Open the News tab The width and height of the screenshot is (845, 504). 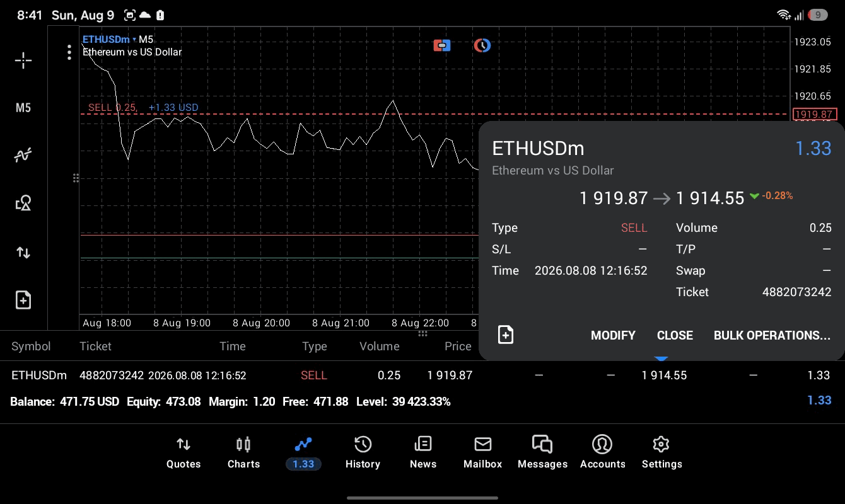coord(423,453)
